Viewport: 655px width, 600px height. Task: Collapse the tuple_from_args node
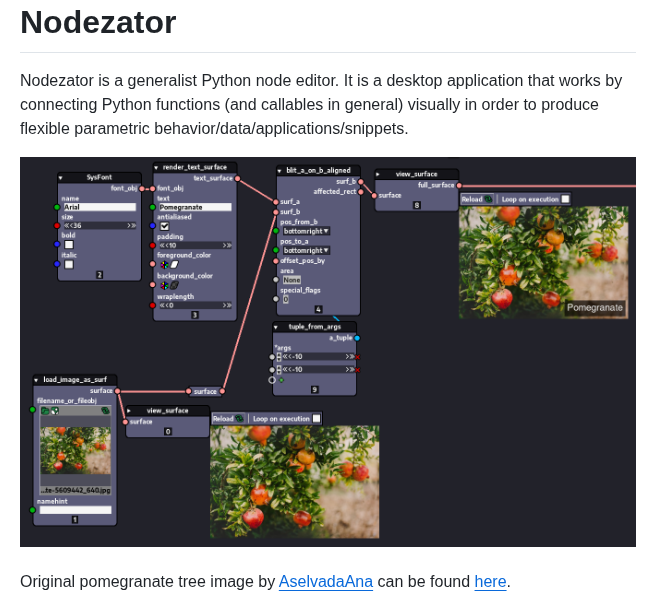[x=276, y=327]
